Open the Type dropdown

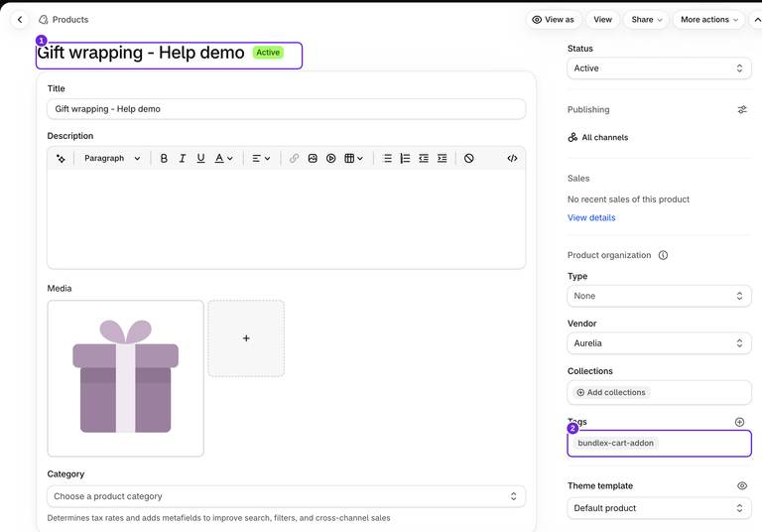659,296
